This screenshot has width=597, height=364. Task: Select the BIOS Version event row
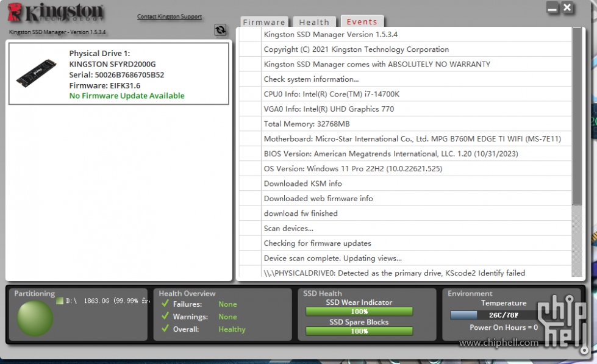tap(406, 154)
